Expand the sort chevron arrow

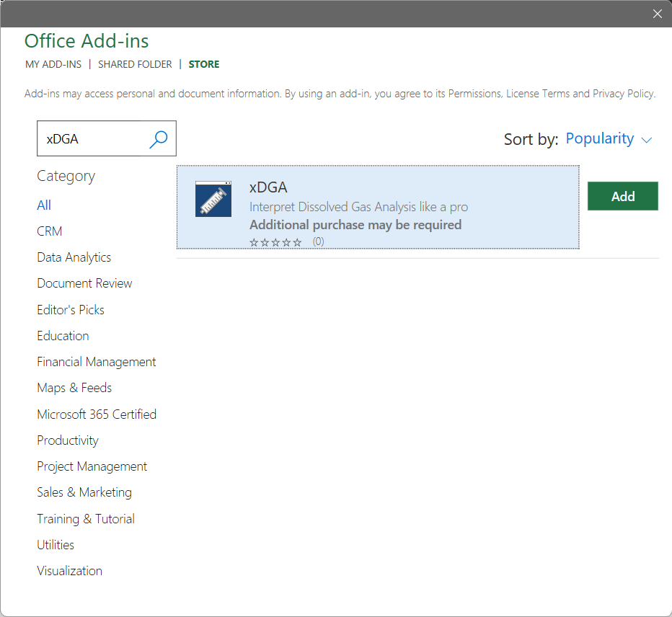(x=647, y=140)
